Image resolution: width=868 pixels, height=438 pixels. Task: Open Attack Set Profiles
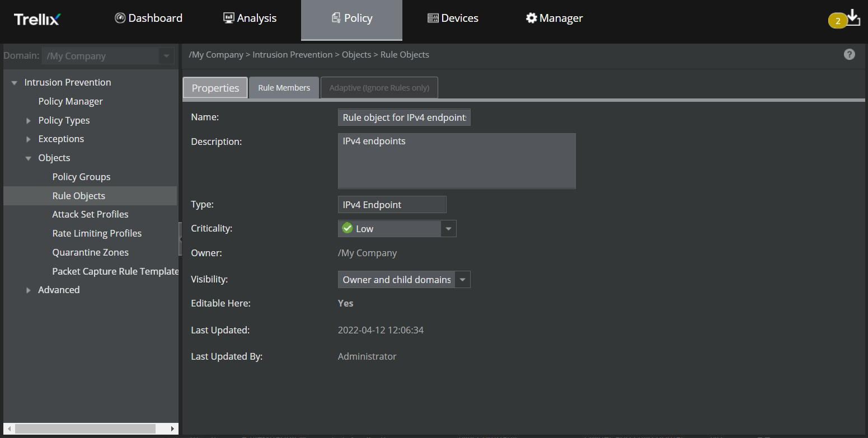(90, 214)
